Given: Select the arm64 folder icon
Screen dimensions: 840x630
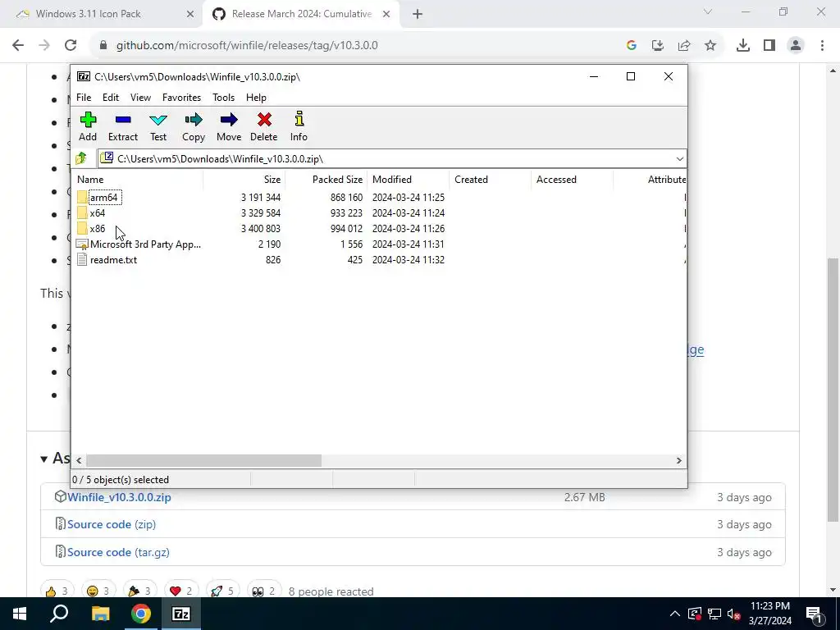Looking at the screenshot, I should point(82,197).
